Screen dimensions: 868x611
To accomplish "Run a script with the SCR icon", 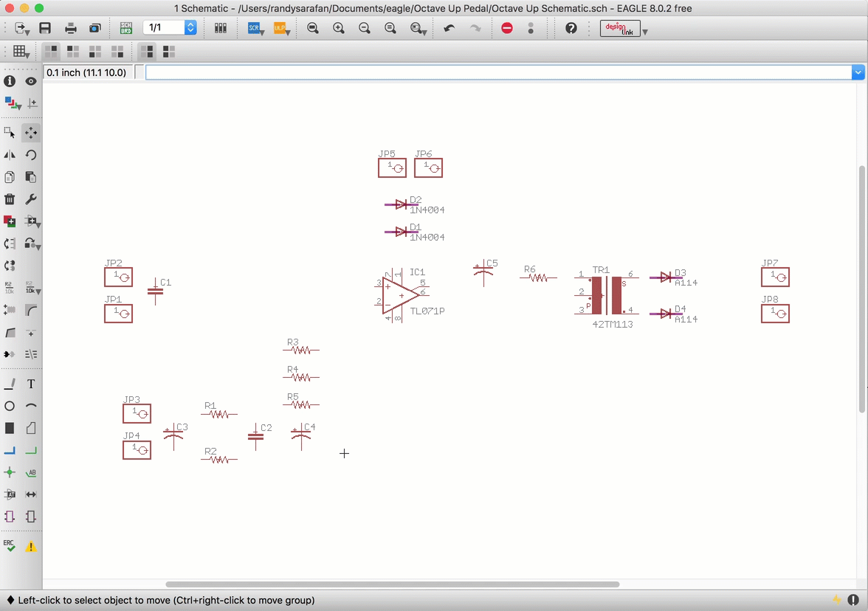I will pyautogui.click(x=255, y=28).
